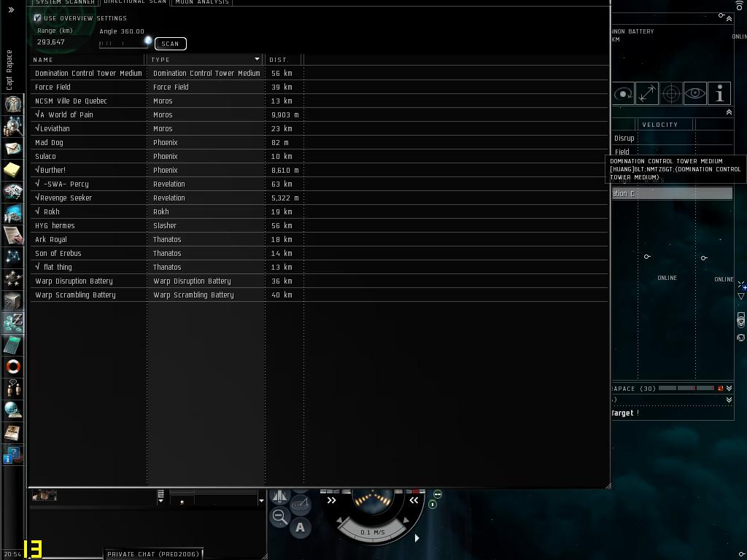Screen dimensions: 747x560
Task: Open the Private Chat (Pred2006) tab
Action: pos(153,554)
